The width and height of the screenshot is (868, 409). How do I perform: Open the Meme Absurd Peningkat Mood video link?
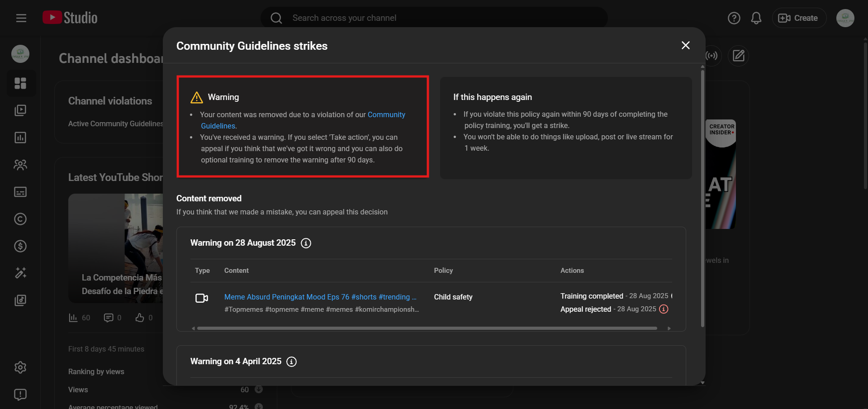pos(320,297)
